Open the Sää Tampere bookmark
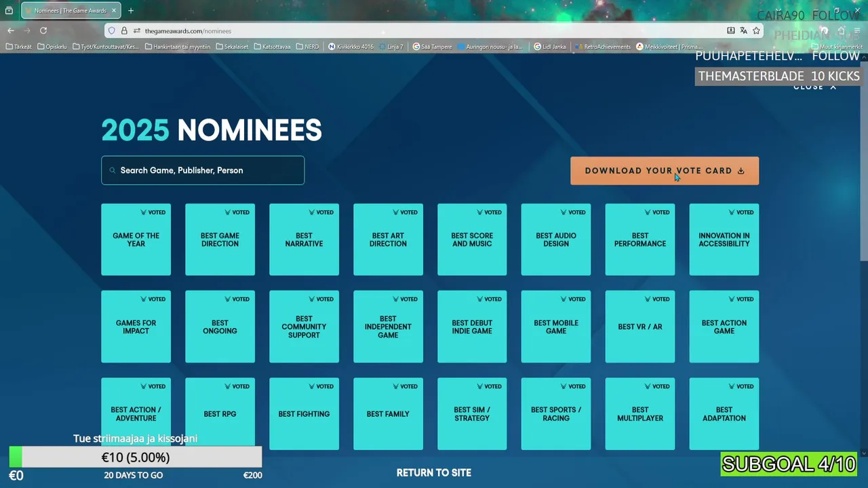This screenshot has height=488, width=868. click(x=433, y=47)
